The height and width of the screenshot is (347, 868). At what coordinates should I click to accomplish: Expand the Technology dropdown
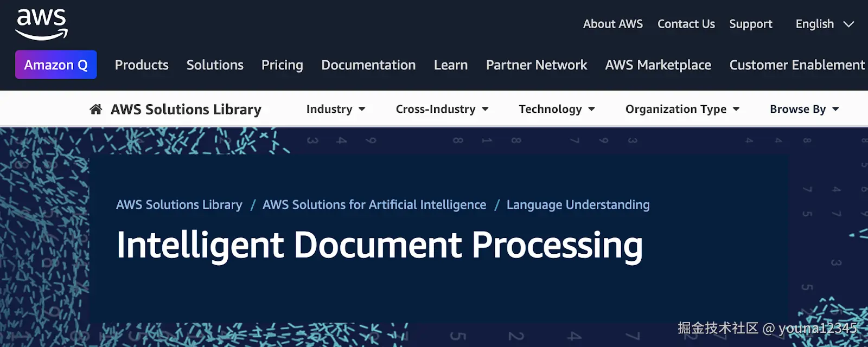click(557, 110)
